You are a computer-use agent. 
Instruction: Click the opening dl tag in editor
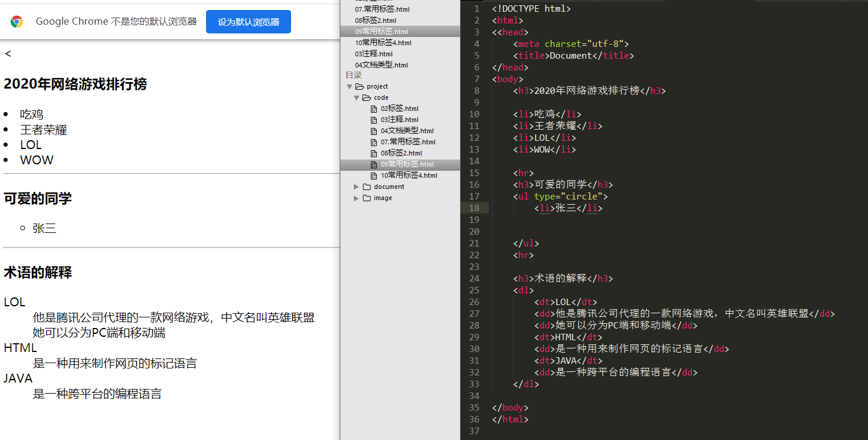coord(523,290)
